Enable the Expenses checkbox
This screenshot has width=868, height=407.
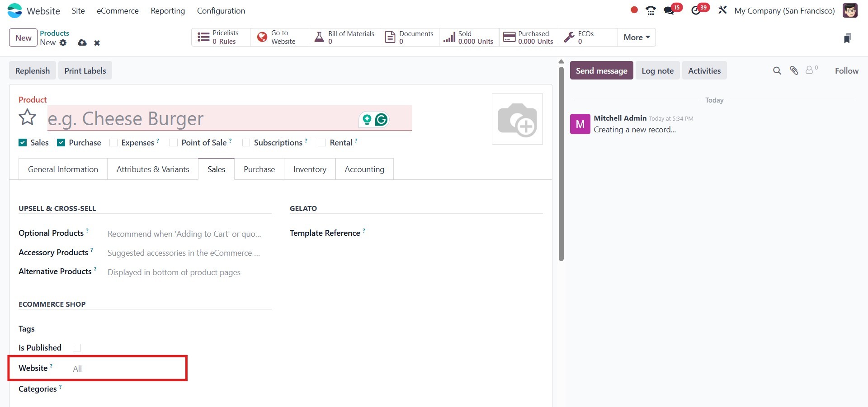click(113, 143)
